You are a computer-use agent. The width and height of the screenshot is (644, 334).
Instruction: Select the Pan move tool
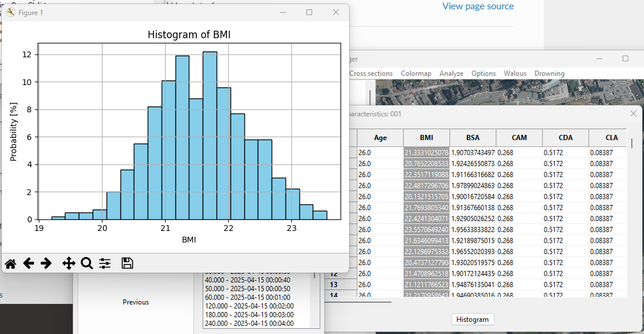coord(68,264)
